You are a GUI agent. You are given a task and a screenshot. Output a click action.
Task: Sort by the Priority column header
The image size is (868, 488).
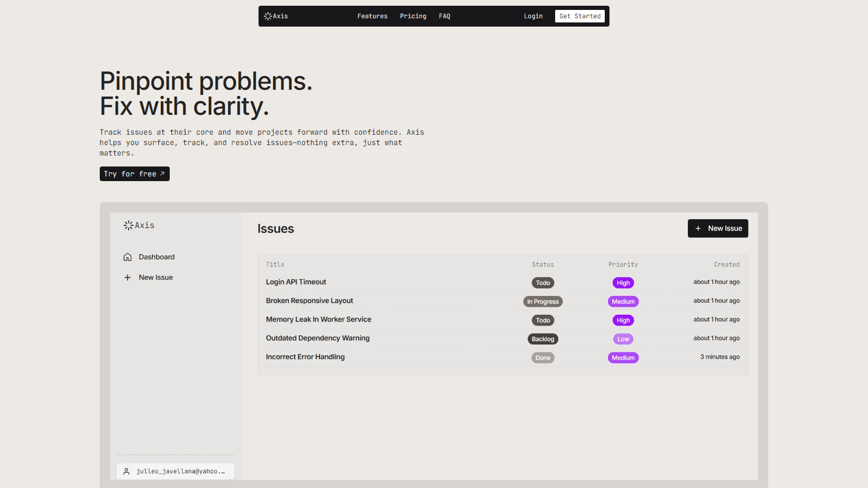(x=623, y=265)
